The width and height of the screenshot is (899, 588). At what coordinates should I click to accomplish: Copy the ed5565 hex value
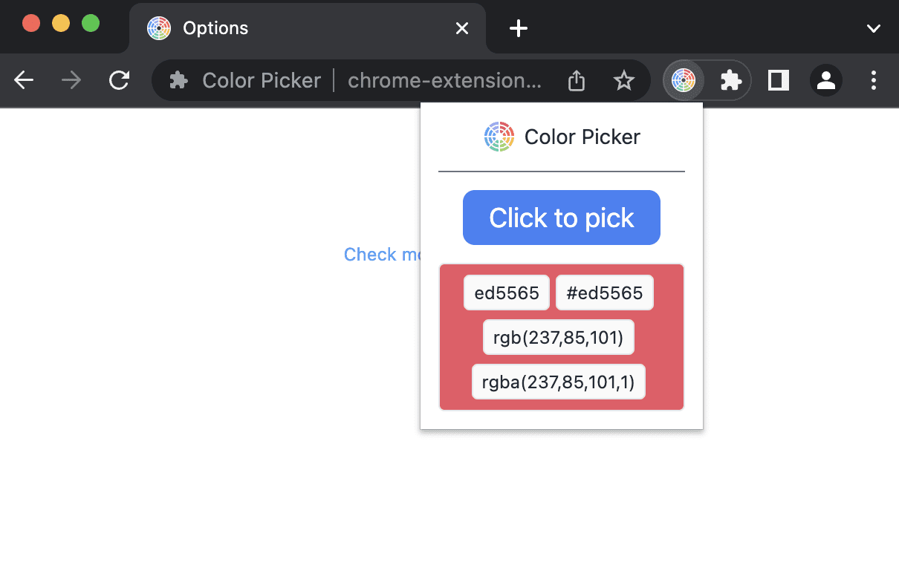click(507, 293)
